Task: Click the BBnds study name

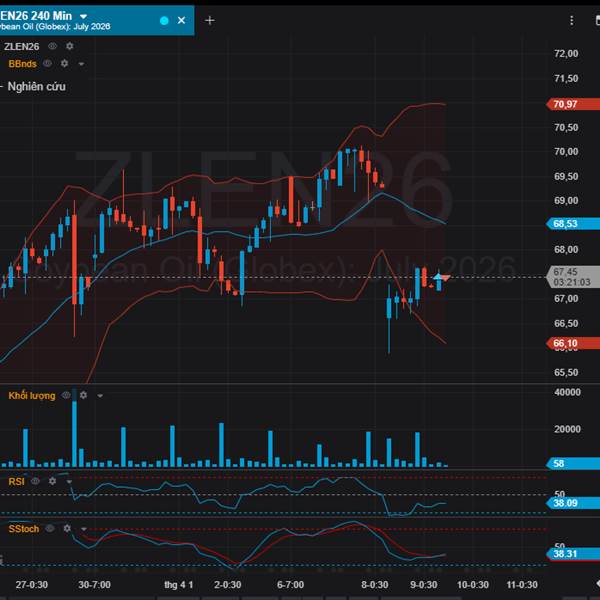Action: [x=23, y=64]
